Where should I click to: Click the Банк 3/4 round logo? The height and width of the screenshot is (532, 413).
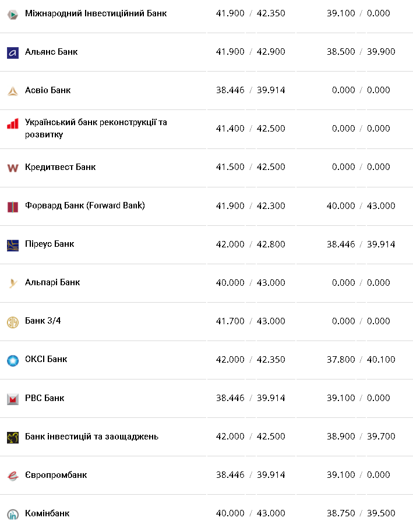(x=13, y=322)
